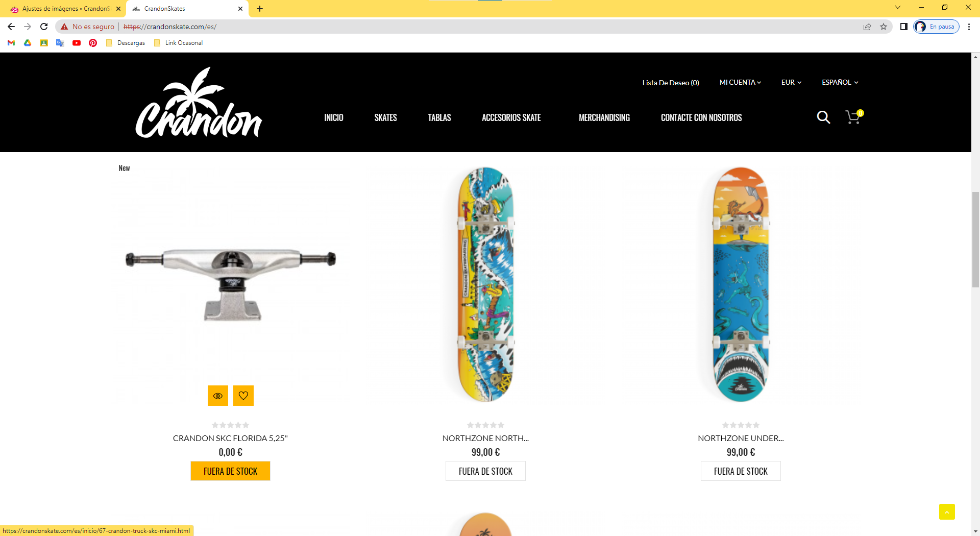
Task: Expand the ESPAÑOL language dropdown
Action: (840, 82)
